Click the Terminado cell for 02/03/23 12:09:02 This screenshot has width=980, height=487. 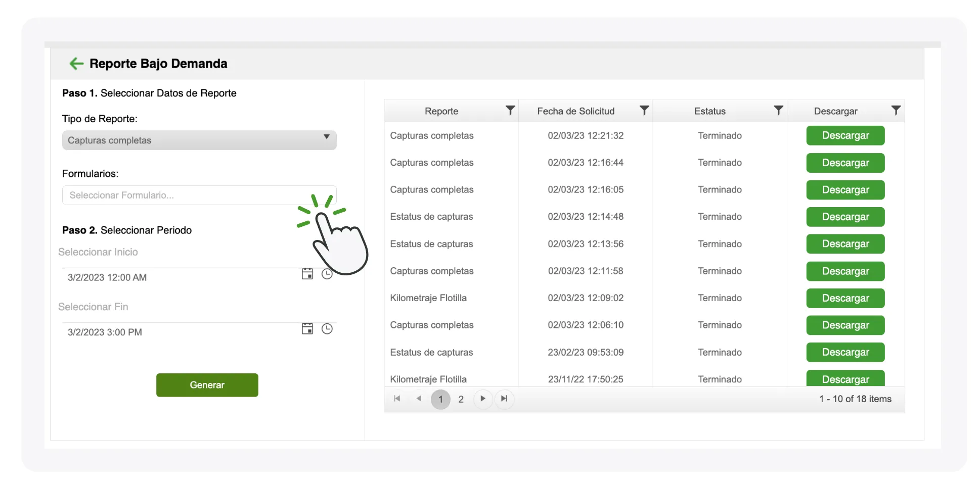pos(720,298)
